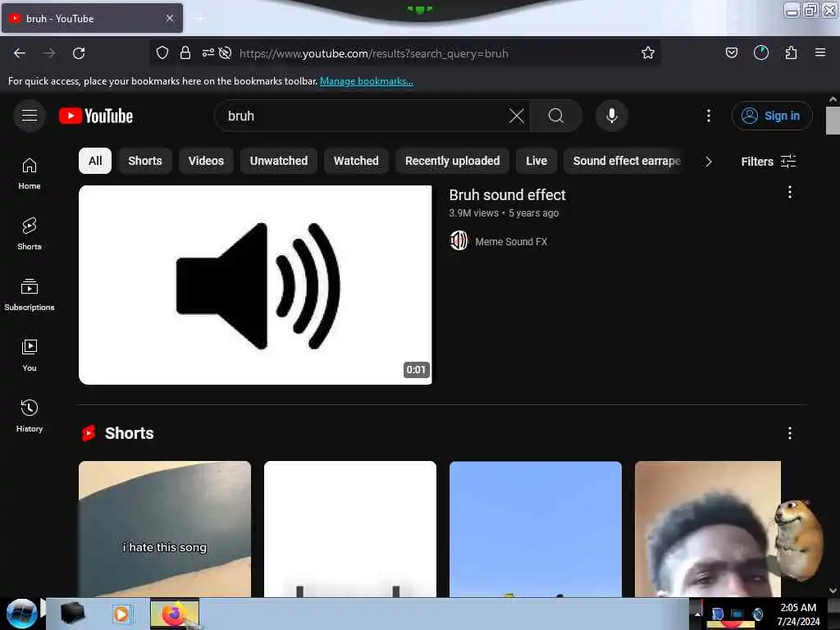840x630 pixels.
Task: Open YouTube settings three-dot menu
Action: coord(708,116)
